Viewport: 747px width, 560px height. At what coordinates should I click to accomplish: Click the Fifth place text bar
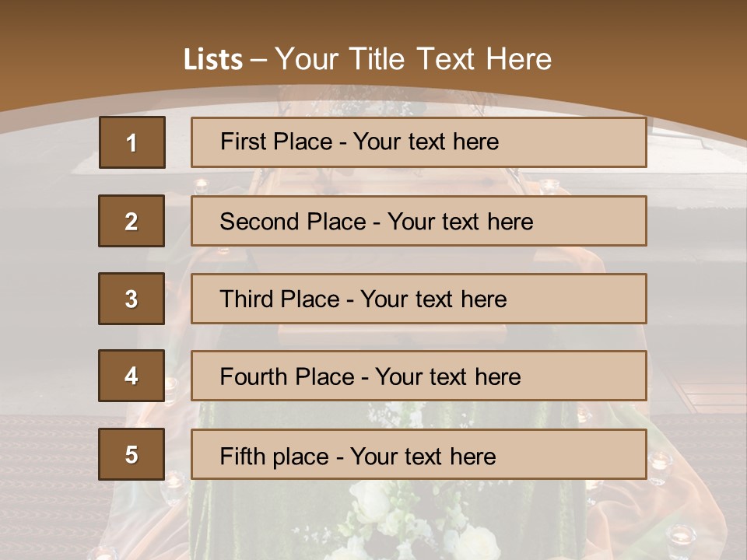point(419,455)
